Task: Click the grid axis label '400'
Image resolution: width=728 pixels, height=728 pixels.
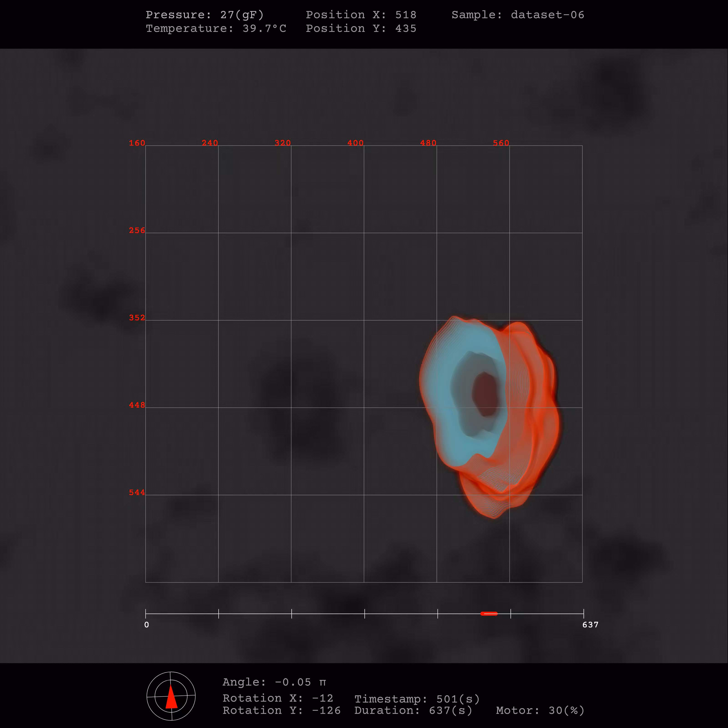Action: coord(355,143)
